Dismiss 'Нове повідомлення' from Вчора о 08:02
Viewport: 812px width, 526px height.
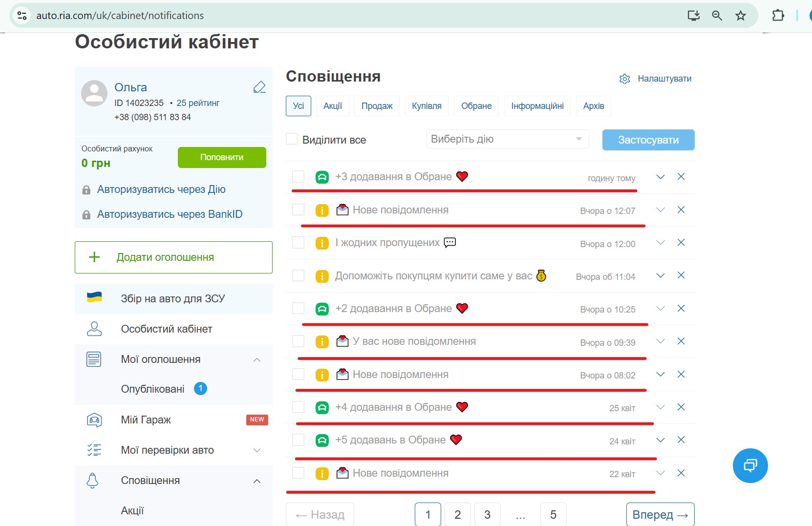coord(681,374)
